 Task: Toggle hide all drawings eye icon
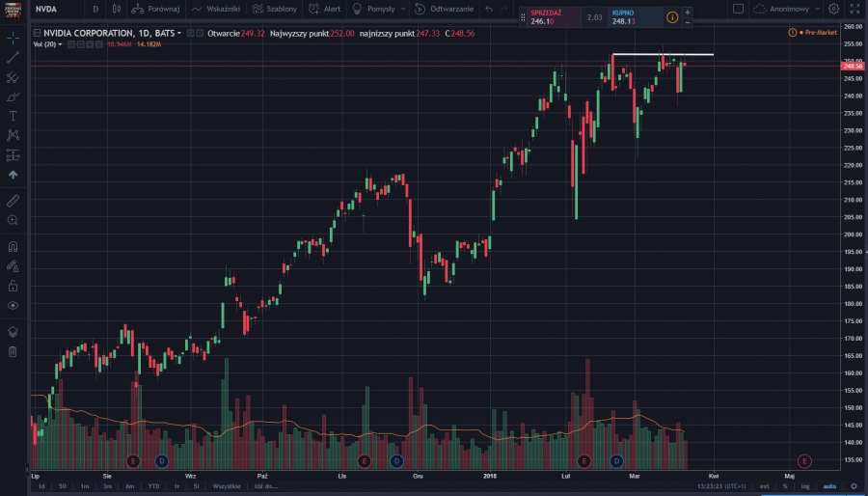coord(13,305)
